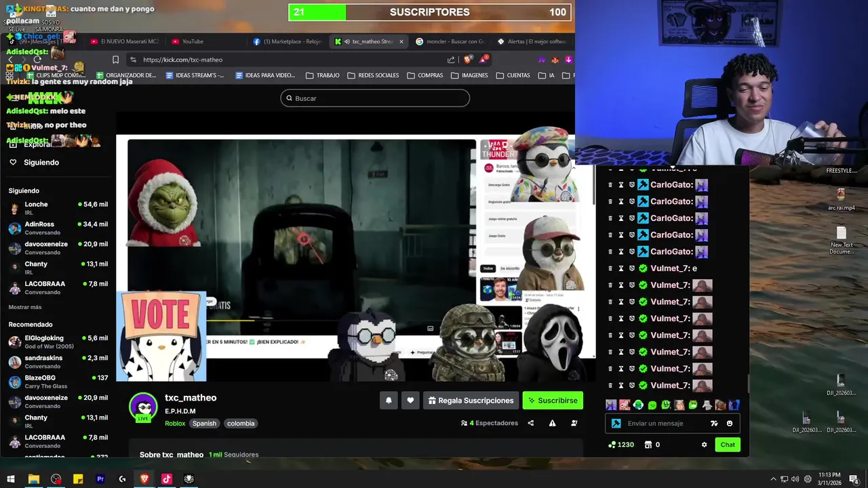Viewport: 868px width, 488px height.
Task: Click the share page icon in address bar
Action: [451, 60]
